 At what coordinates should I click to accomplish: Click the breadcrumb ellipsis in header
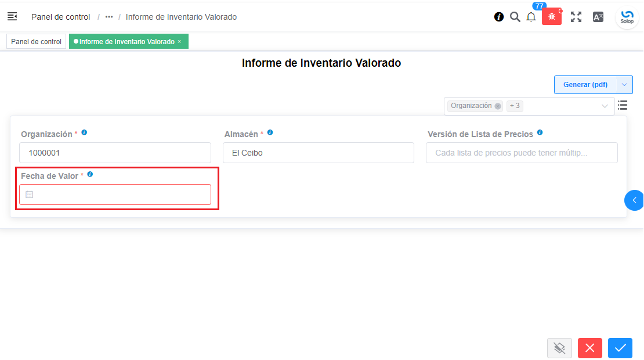pyautogui.click(x=109, y=17)
